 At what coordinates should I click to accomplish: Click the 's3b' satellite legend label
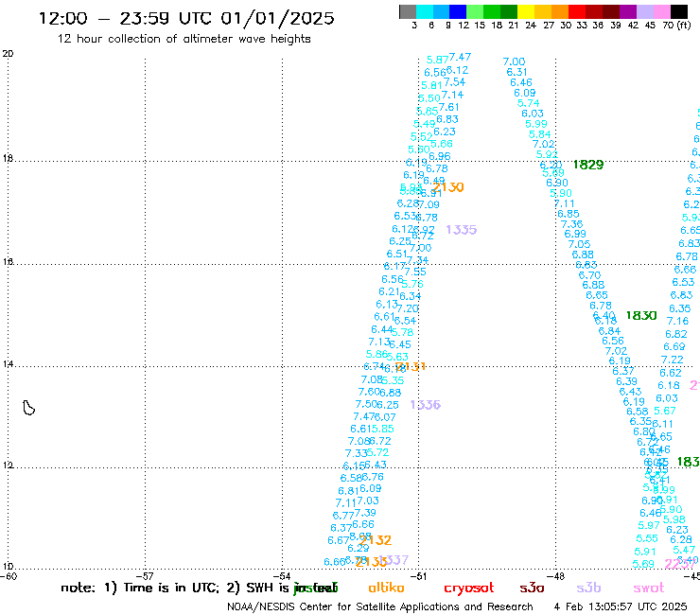588,588
